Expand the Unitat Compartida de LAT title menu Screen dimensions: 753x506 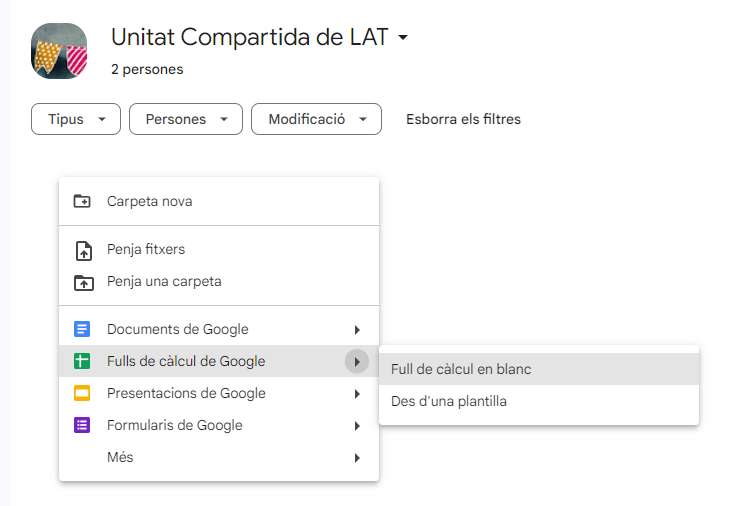403,38
